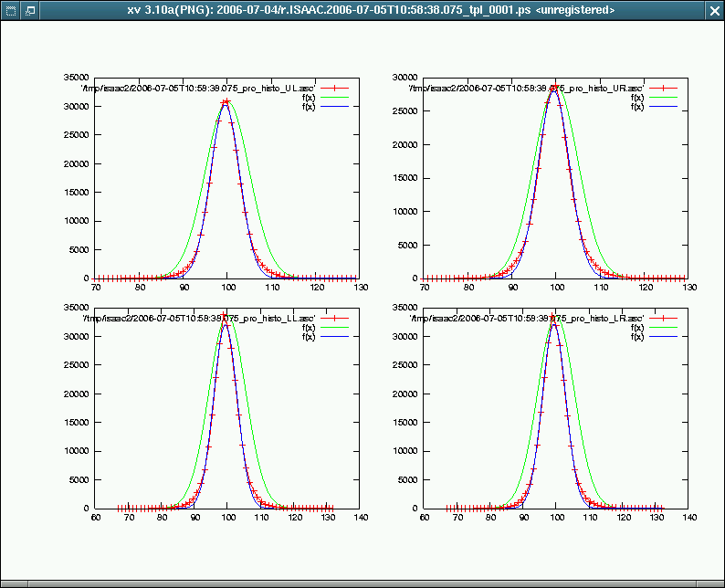Click x-axis label 60 in lower-left plot
Screen dimensions: 725x588
[x=96, y=518]
